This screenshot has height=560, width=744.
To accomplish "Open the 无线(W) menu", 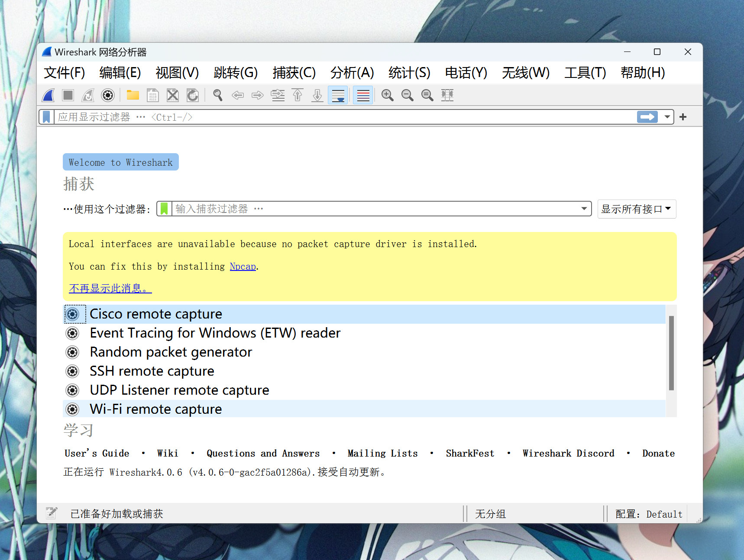I will pos(526,73).
